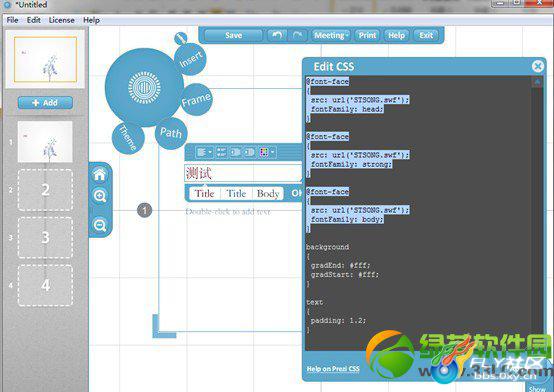Open Help on Prezi CSS link

333,369
